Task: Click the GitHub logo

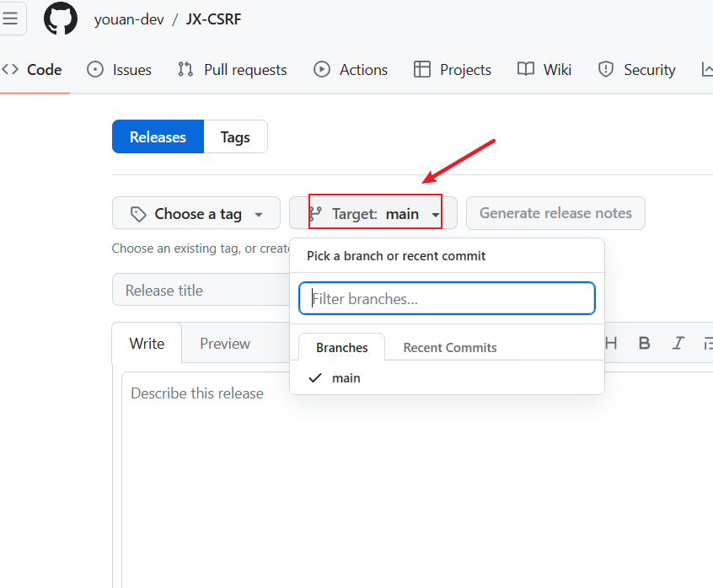Action: (61, 19)
